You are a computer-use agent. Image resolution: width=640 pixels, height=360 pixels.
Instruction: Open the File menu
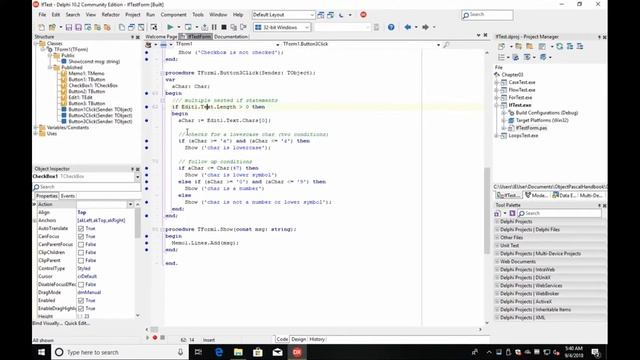[42, 15]
